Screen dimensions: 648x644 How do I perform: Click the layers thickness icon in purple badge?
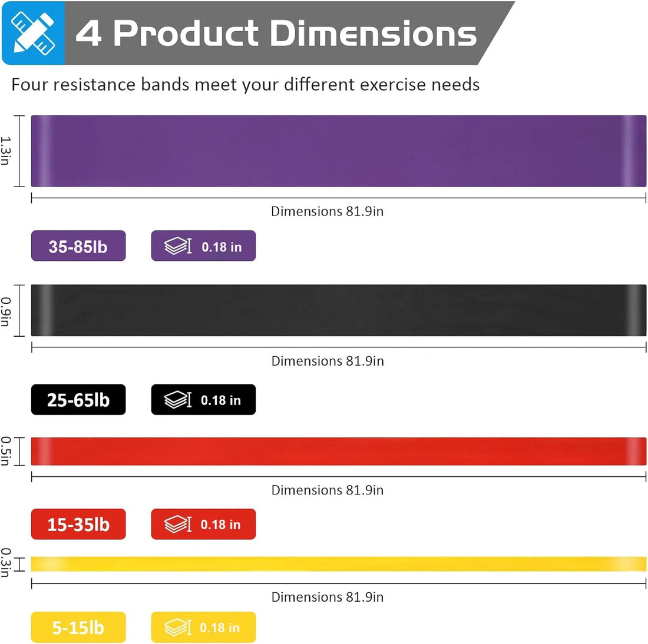click(x=177, y=246)
